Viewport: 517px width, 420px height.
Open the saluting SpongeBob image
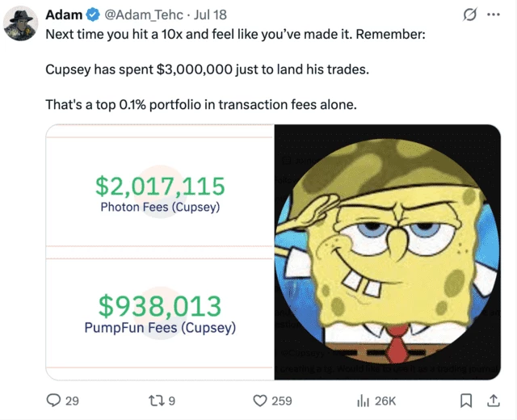pos(388,250)
